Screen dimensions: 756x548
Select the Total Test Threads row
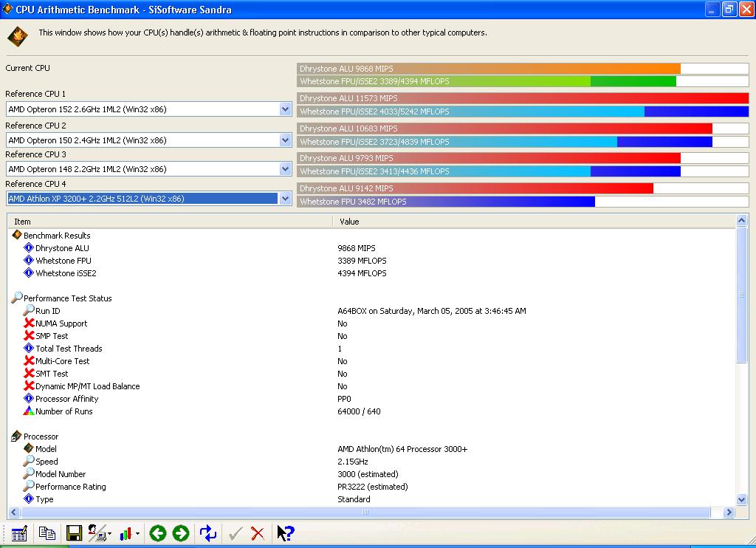(x=371, y=349)
